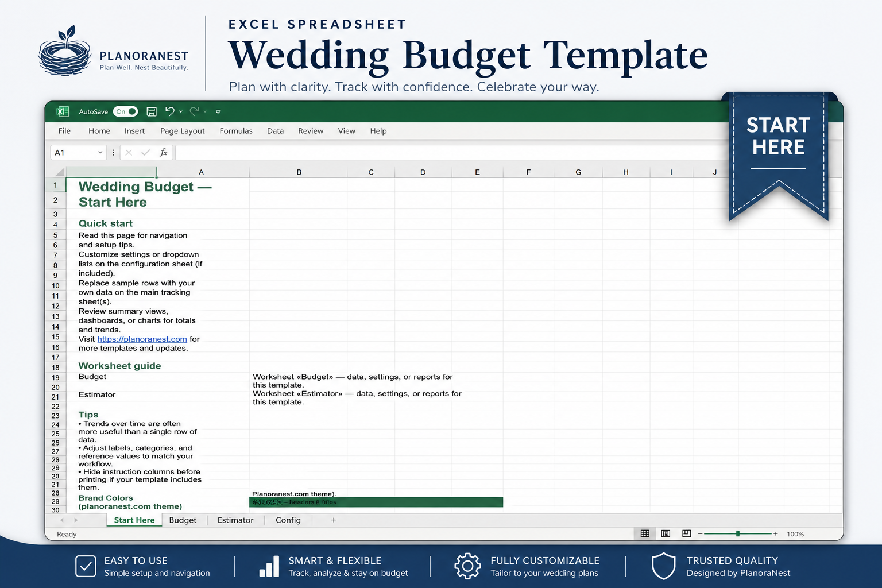The width and height of the screenshot is (882, 588).
Task: Click the 'Tips' heading cell
Action: tap(88, 415)
